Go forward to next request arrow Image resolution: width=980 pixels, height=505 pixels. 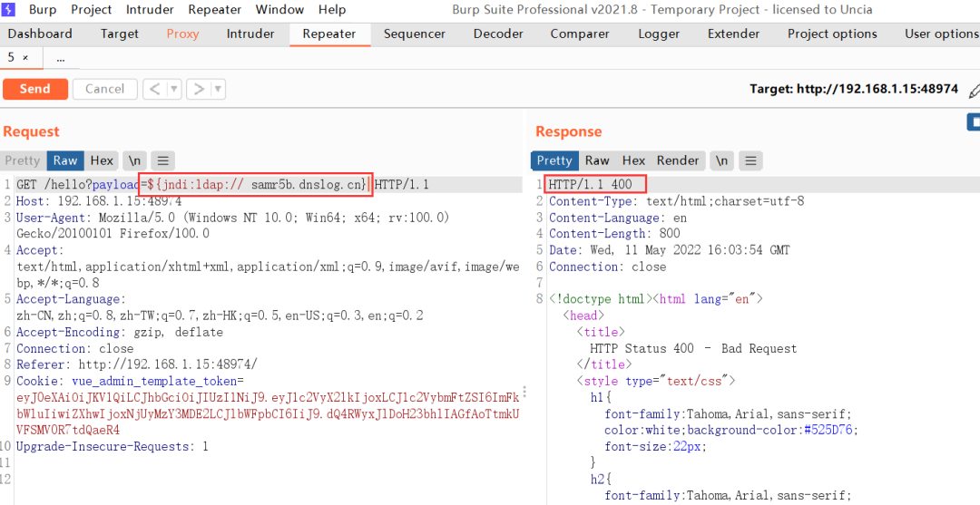point(198,89)
